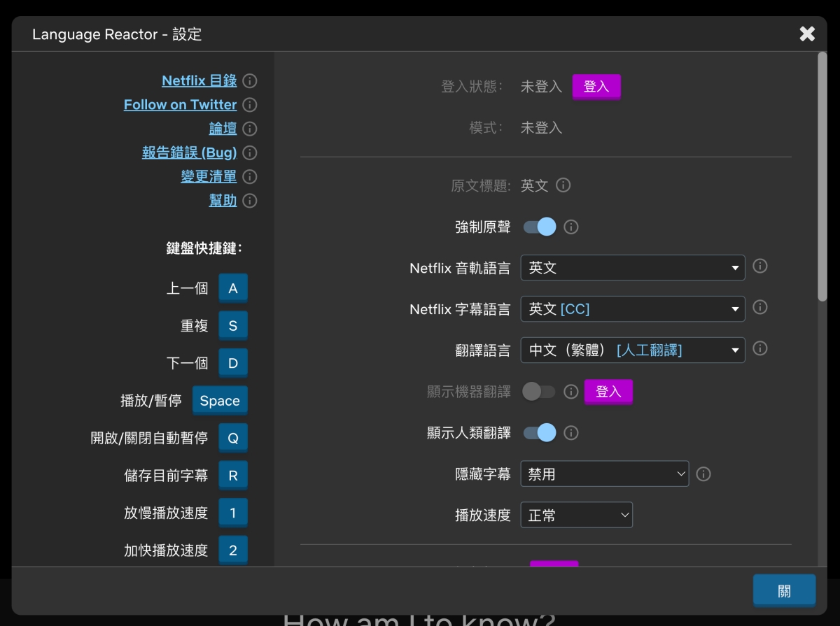Click info icon beside 顯示機器翻譯 toggle

[x=571, y=392]
